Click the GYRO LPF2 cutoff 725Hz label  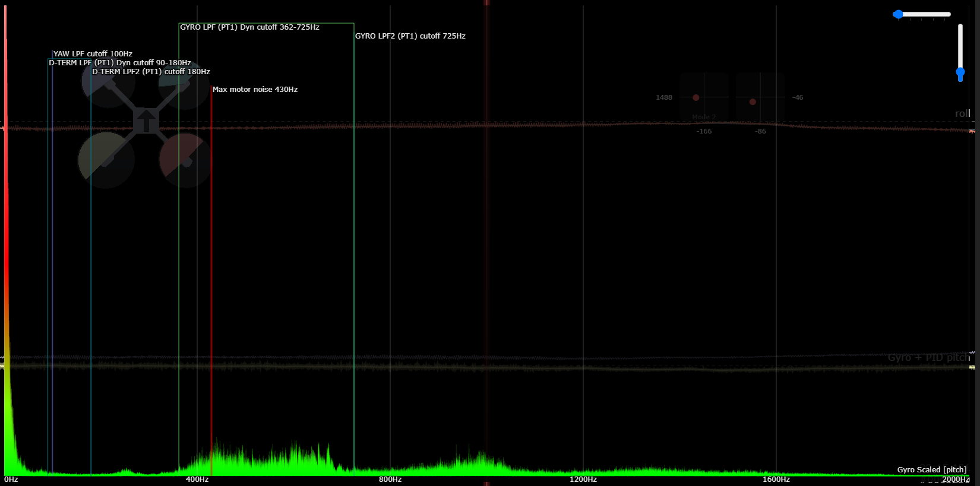pyautogui.click(x=410, y=36)
